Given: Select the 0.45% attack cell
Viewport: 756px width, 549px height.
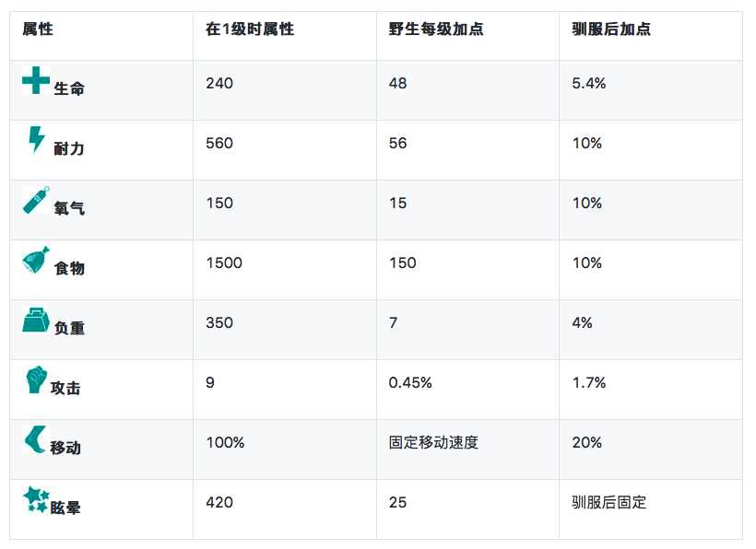Looking at the screenshot, I should [x=410, y=383].
